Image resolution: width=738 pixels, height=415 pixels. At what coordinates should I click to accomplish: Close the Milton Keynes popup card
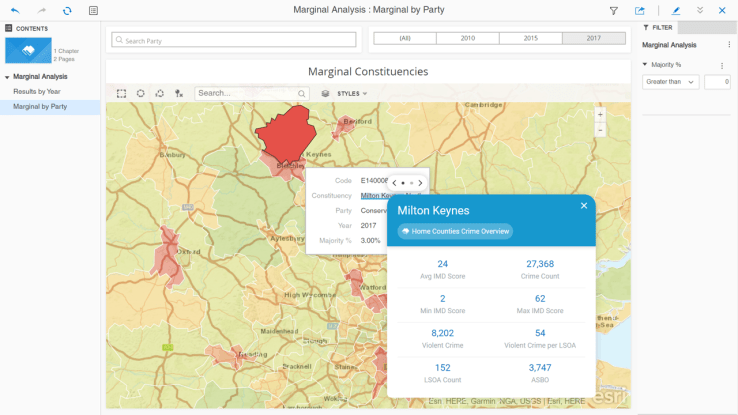pos(584,206)
